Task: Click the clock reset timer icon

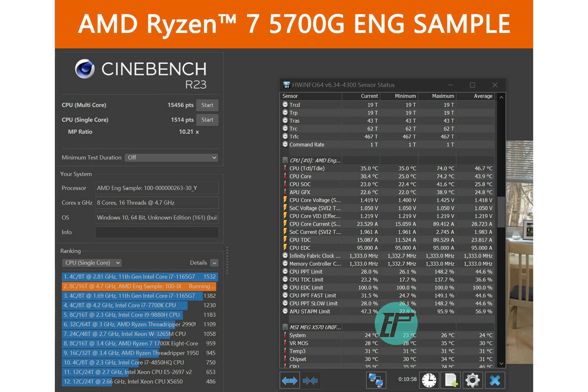Action: 429,381
